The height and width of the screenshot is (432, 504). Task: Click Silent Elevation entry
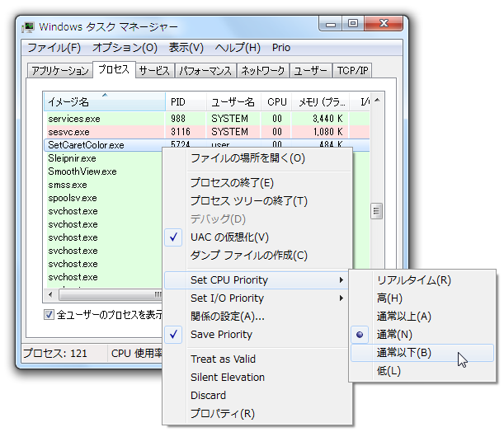click(x=257, y=377)
